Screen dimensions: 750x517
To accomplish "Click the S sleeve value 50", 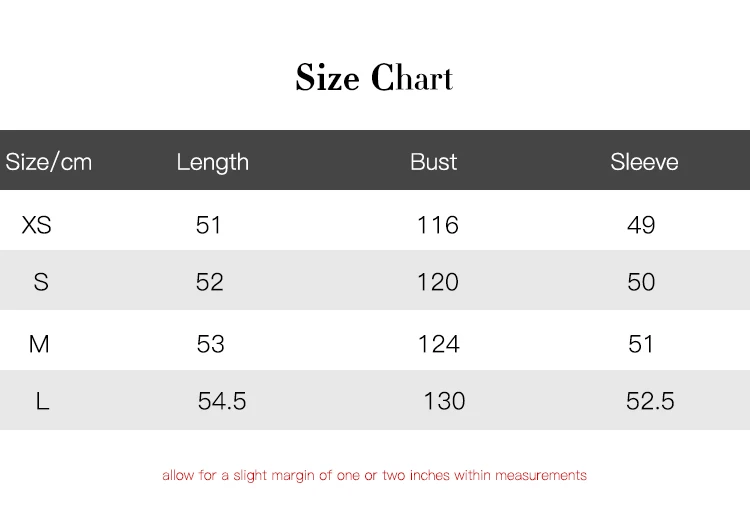I will tap(641, 282).
